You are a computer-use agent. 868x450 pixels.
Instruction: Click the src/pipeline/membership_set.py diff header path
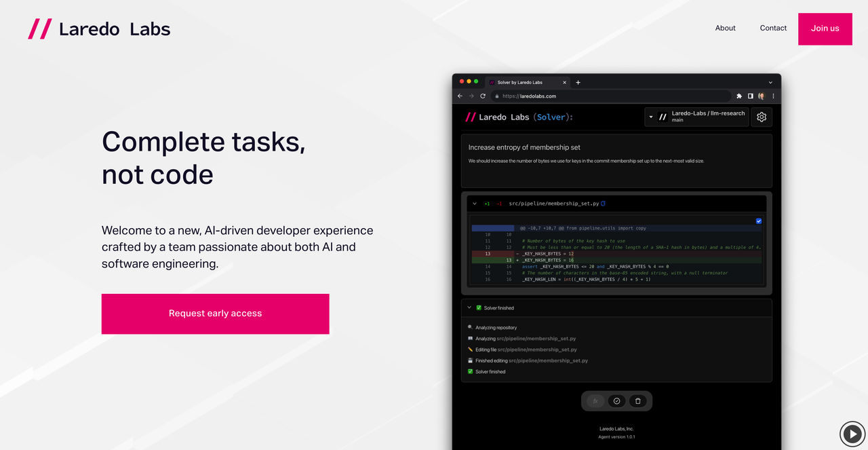coord(553,204)
